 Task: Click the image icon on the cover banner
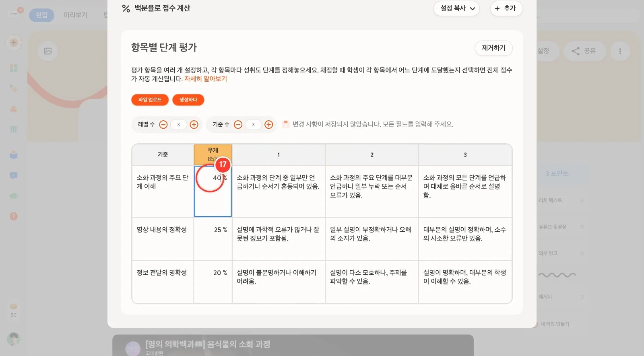point(48,51)
